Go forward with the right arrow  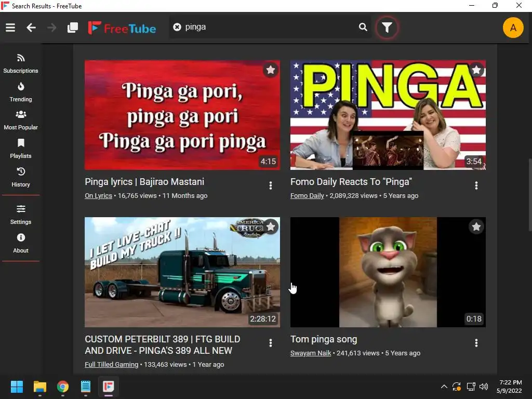(x=51, y=28)
